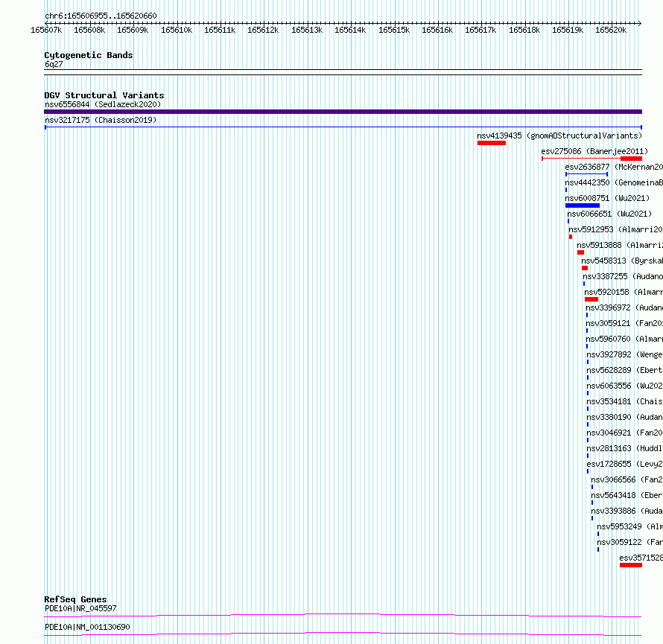This screenshot has width=663, height=644.
Task: Select the nsv3046921 variant label
Action: pyautogui.click(x=624, y=433)
